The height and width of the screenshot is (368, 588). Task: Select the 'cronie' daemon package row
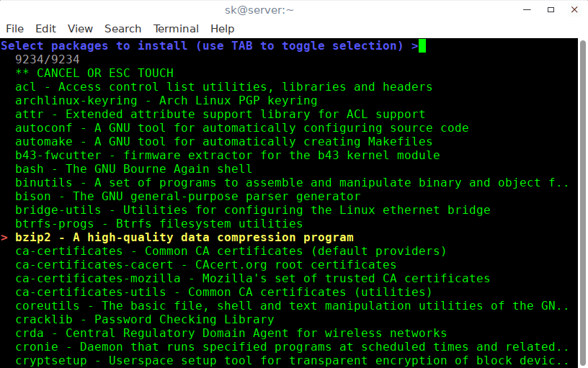point(292,347)
